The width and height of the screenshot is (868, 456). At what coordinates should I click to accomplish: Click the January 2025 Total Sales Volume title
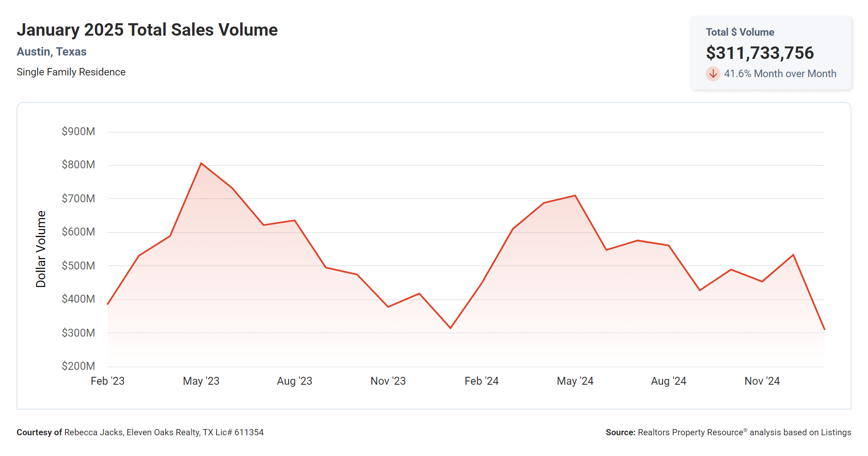point(147,30)
